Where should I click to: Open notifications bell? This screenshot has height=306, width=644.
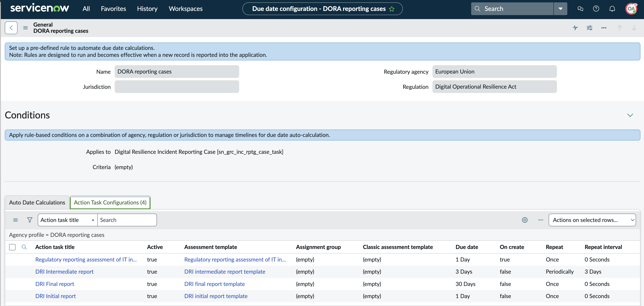[612, 9]
